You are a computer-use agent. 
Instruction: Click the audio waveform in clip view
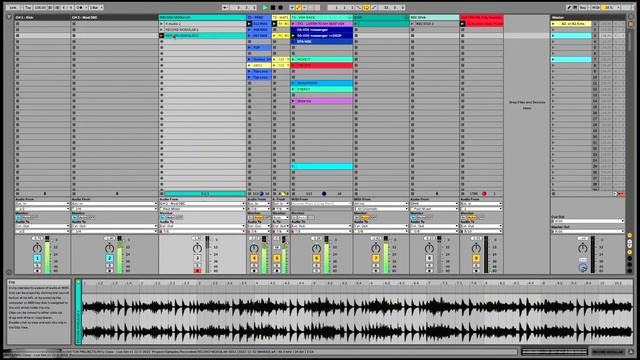pos(357,319)
